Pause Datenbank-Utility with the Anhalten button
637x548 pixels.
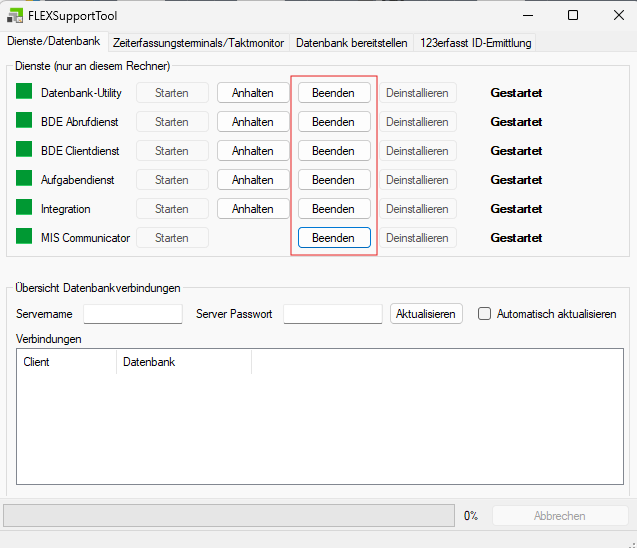point(253,93)
